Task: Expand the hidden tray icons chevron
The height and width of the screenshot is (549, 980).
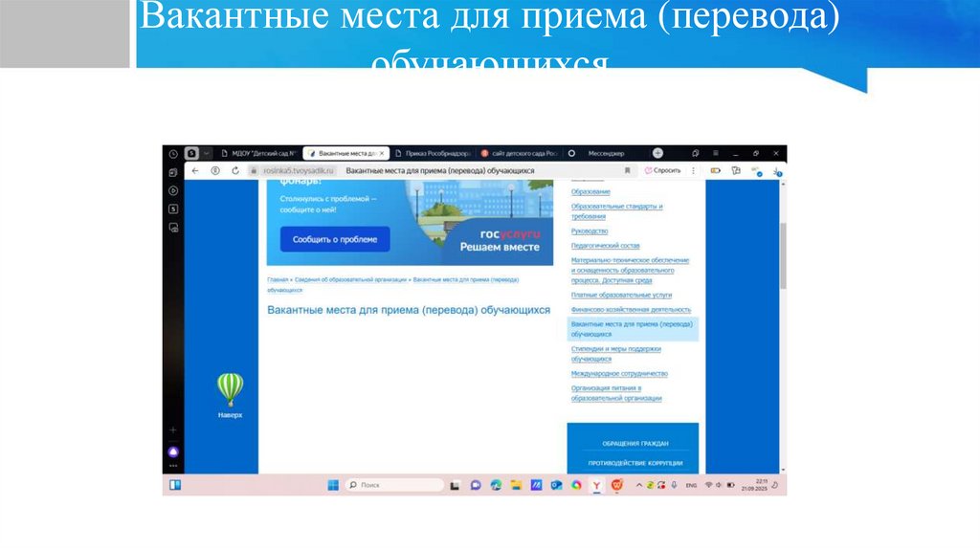Action: (638, 485)
